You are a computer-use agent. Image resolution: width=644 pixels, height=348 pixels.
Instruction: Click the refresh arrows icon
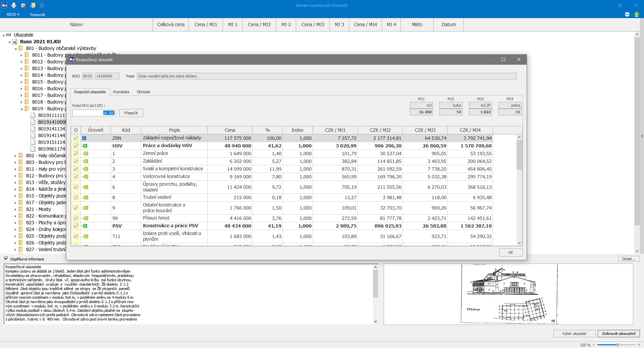point(42,5)
